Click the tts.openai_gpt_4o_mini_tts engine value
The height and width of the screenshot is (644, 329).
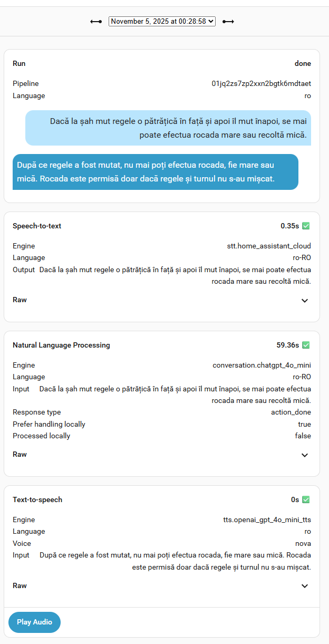[267, 520]
